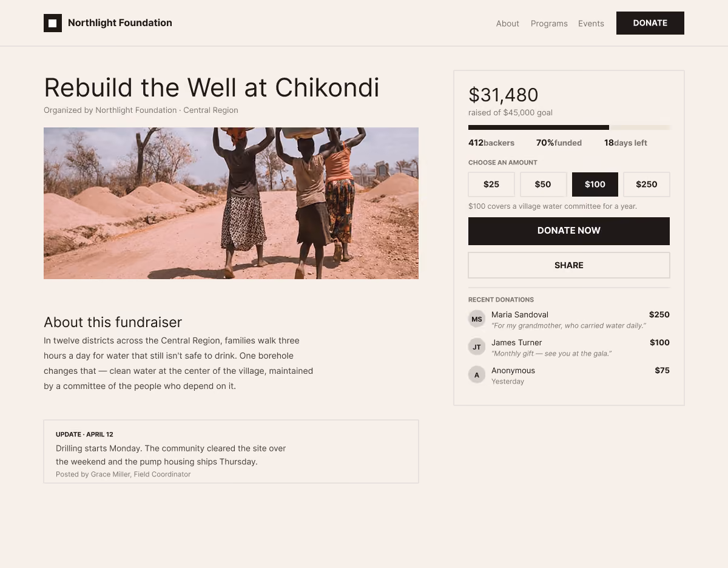Open the April 12 update card
Image resolution: width=728 pixels, height=568 pixels.
pyautogui.click(x=231, y=451)
